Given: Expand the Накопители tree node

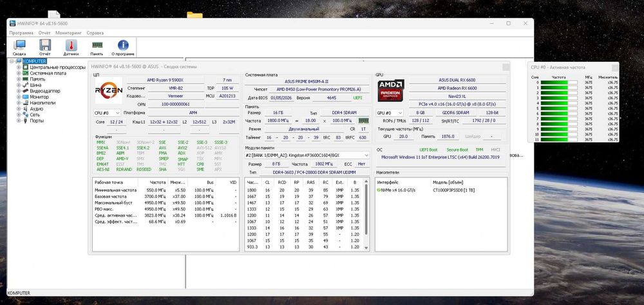Looking at the screenshot, I should (x=19, y=103).
